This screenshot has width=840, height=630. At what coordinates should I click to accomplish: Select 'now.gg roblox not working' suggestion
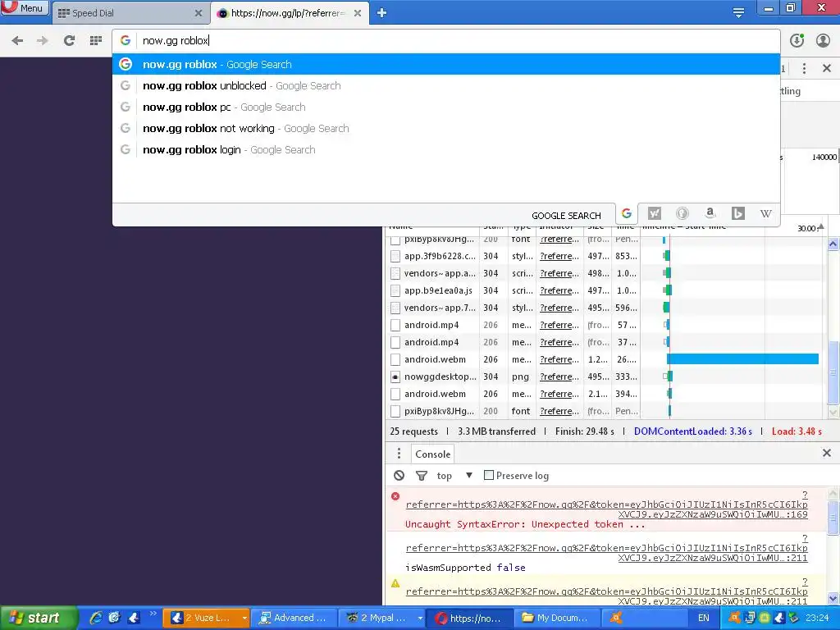445,129
